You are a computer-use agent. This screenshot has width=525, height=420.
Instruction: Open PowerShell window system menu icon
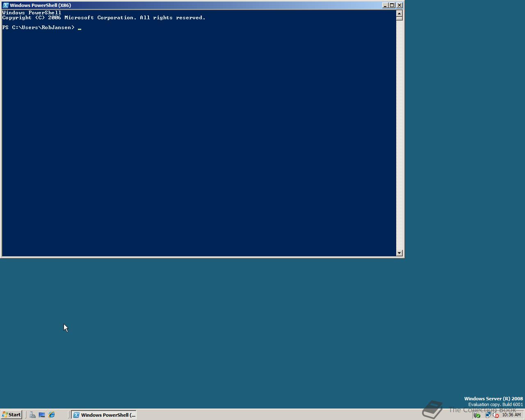click(6, 5)
